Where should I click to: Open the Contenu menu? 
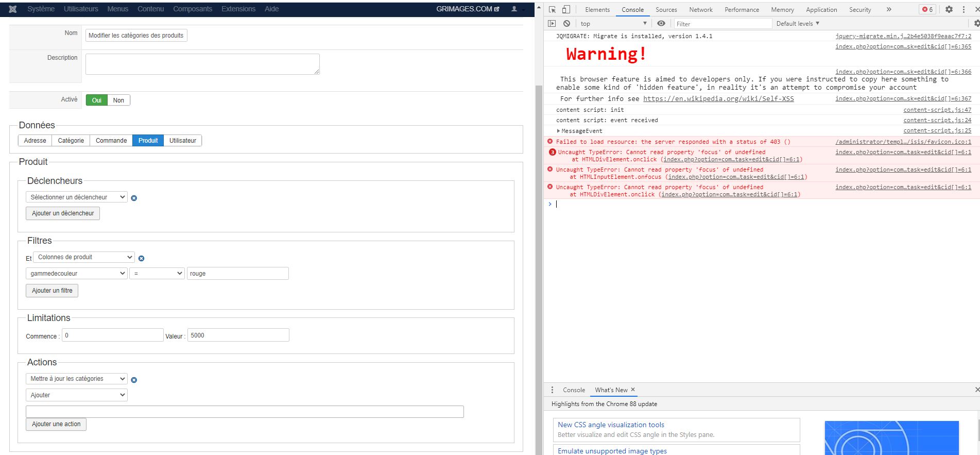[x=150, y=9]
